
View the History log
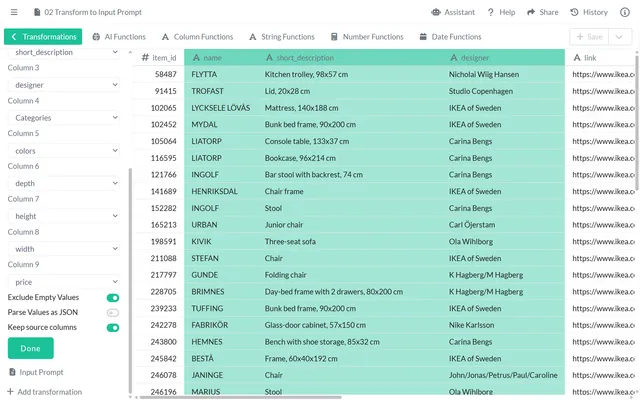tap(588, 12)
